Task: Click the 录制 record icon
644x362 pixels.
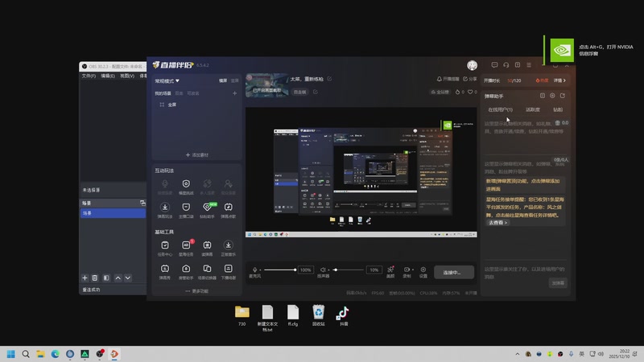Action: [407, 269]
